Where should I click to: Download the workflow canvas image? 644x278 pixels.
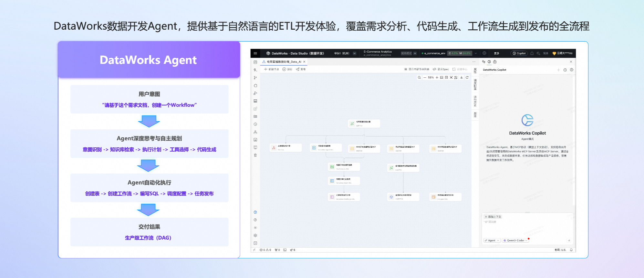pyautogui.click(x=462, y=77)
